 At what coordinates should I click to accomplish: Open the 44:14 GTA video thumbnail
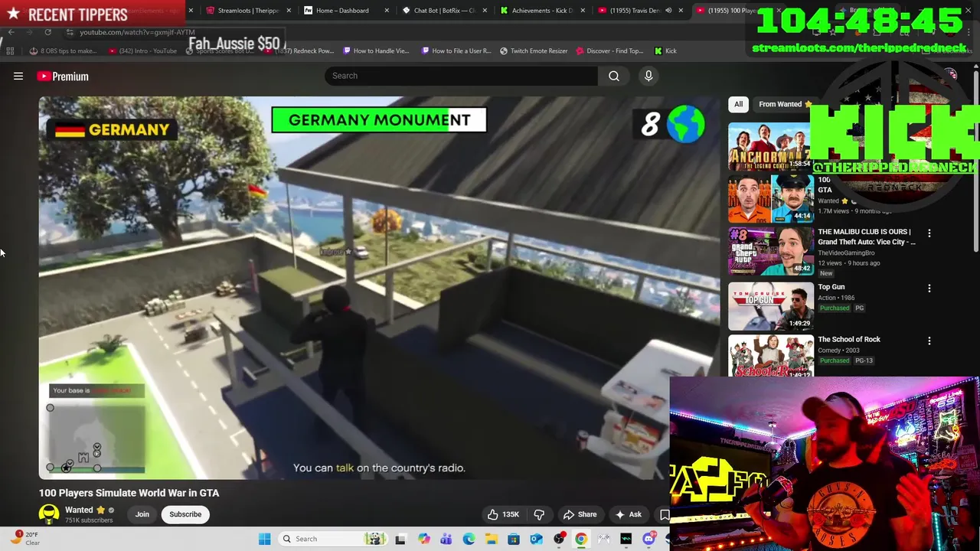(x=770, y=198)
